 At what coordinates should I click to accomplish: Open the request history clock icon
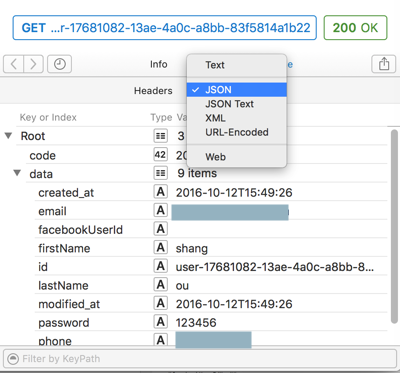tap(60, 64)
